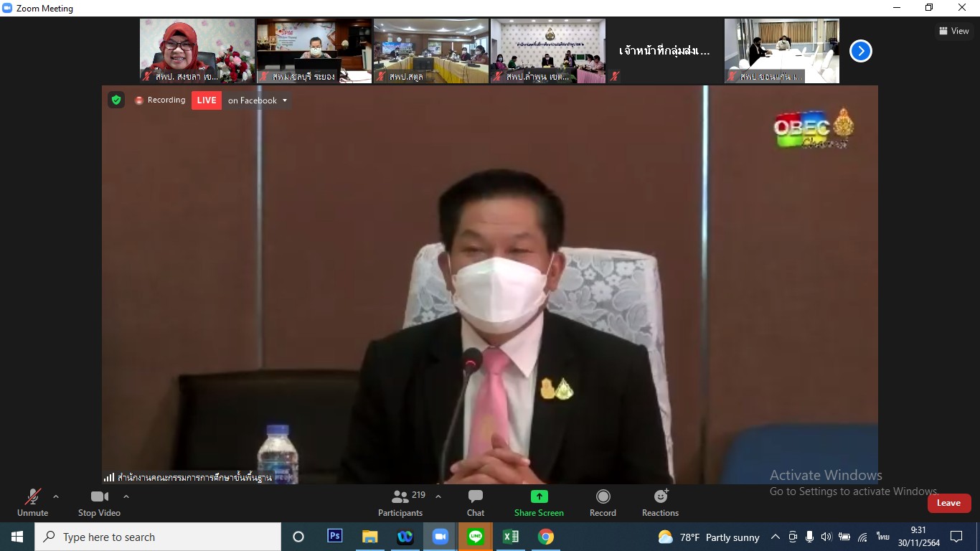Open Photoshop from the taskbar
This screenshot has width=980, height=551.
coord(335,536)
